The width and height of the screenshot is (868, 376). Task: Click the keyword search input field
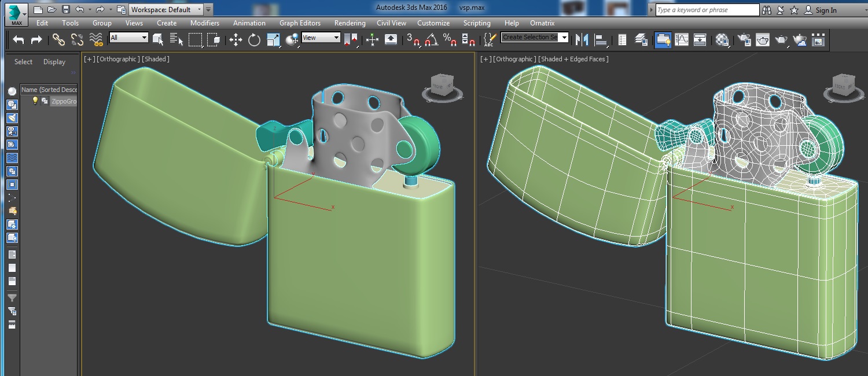click(x=707, y=10)
